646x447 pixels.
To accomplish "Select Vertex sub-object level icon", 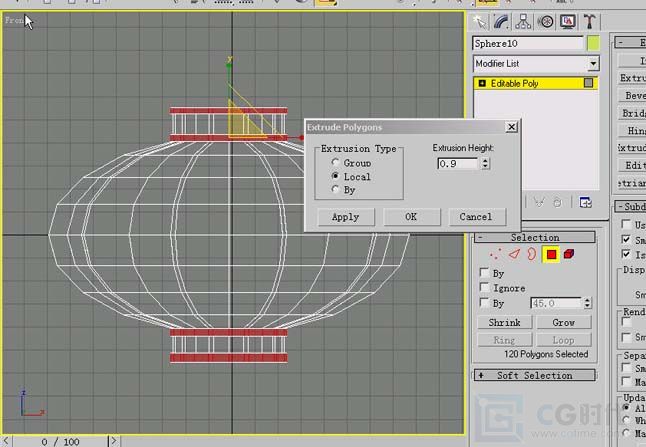I will click(x=496, y=254).
